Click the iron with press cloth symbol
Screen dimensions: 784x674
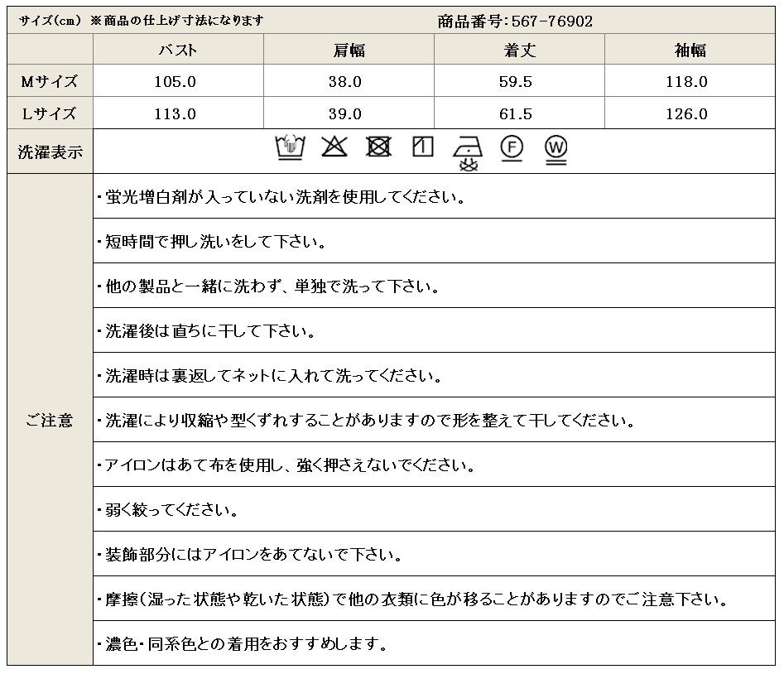tap(468, 153)
